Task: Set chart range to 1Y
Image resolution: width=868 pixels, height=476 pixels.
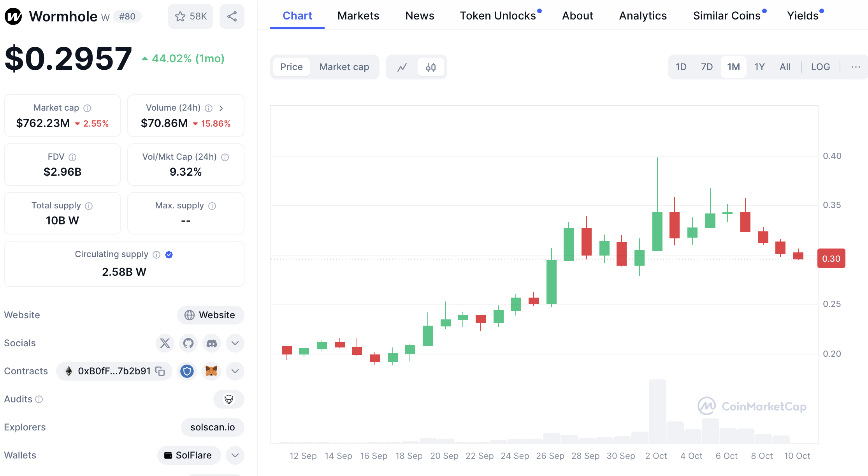Action: pos(759,67)
